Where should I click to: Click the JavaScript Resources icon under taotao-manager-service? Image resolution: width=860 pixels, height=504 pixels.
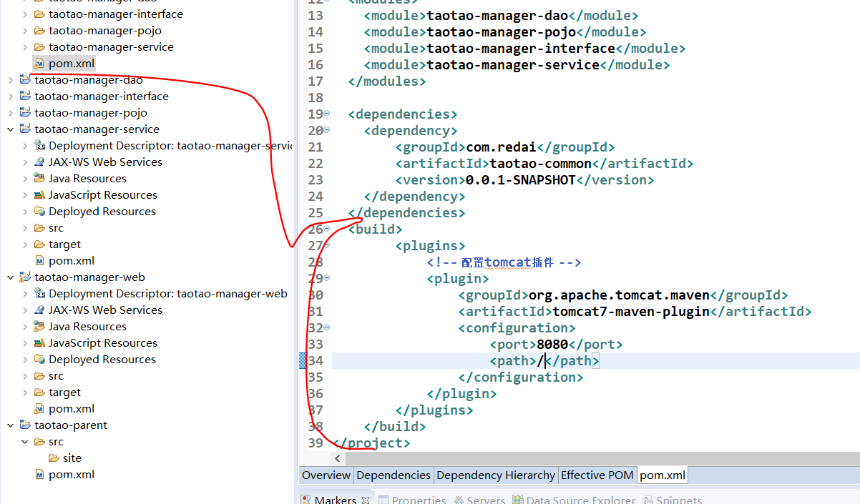pos(39,195)
